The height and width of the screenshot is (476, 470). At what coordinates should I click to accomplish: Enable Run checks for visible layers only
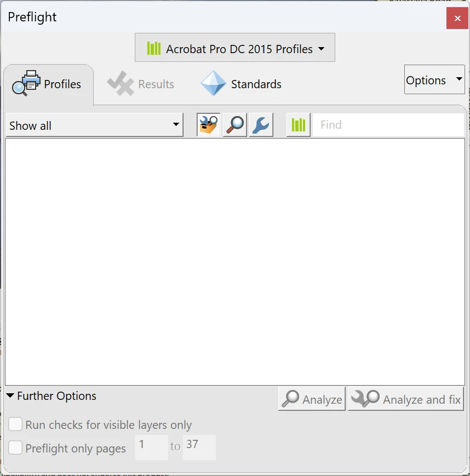point(15,424)
